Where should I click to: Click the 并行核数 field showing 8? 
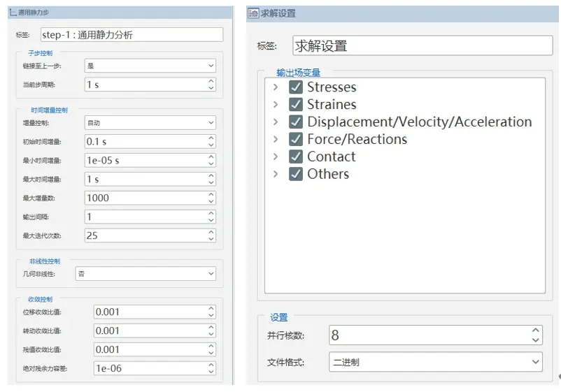coord(436,335)
